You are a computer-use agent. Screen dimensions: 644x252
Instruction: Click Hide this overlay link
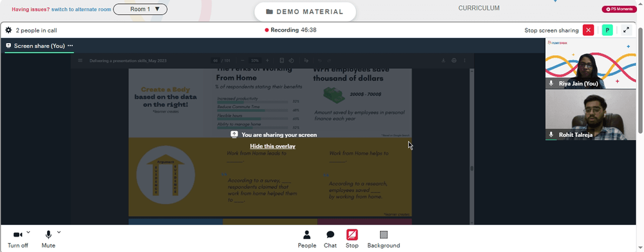tap(272, 146)
